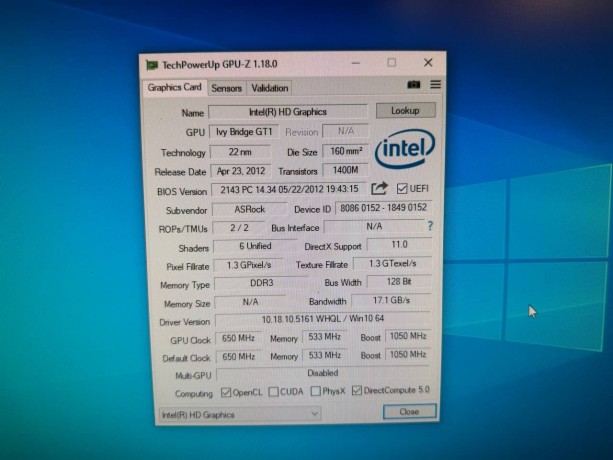Switch to the Validation tab
The width and height of the screenshot is (613, 460).
tap(270, 88)
